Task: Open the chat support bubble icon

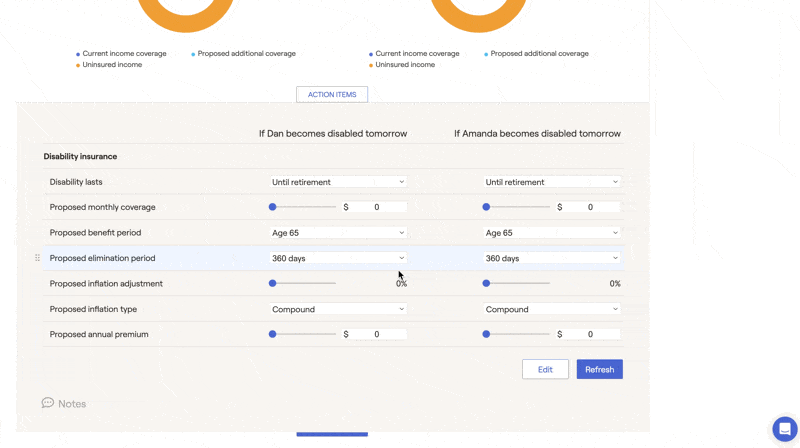Action: pyautogui.click(x=785, y=429)
